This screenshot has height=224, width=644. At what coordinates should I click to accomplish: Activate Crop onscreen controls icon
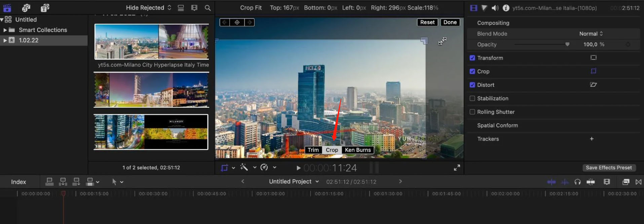[594, 71]
